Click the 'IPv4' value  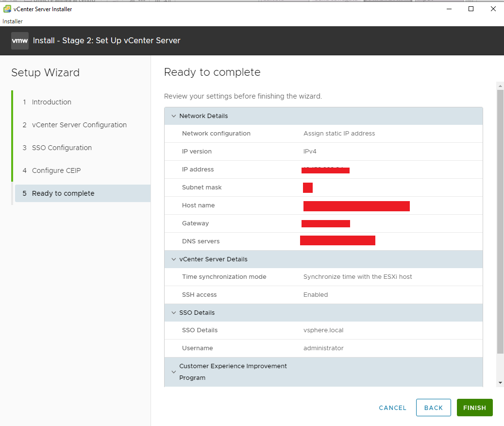point(310,152)
